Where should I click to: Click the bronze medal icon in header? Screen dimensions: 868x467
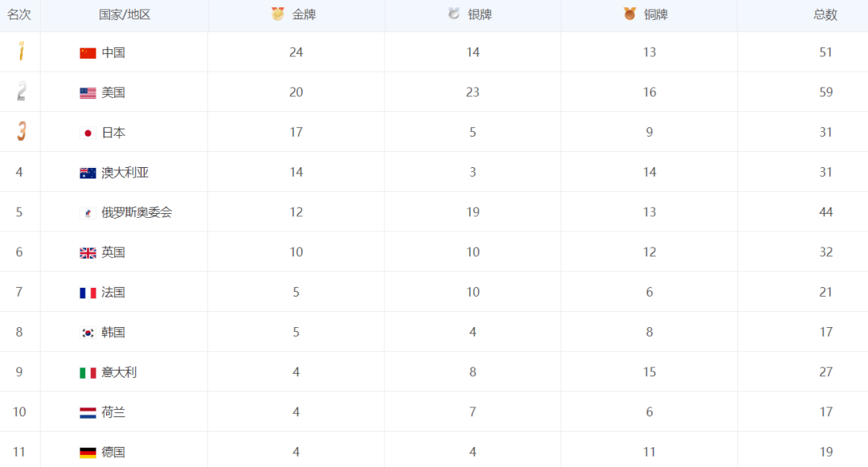(630, 14)
